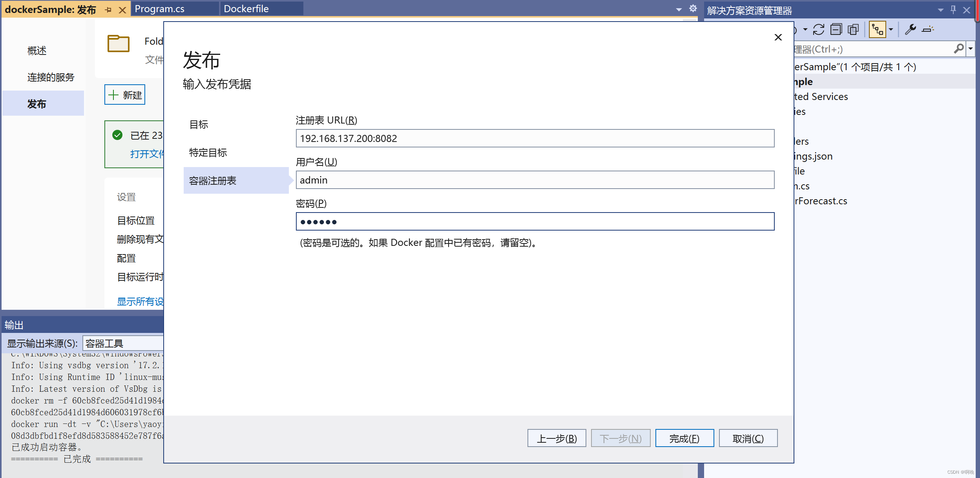Click the 配置 setting label

(126, 258)
